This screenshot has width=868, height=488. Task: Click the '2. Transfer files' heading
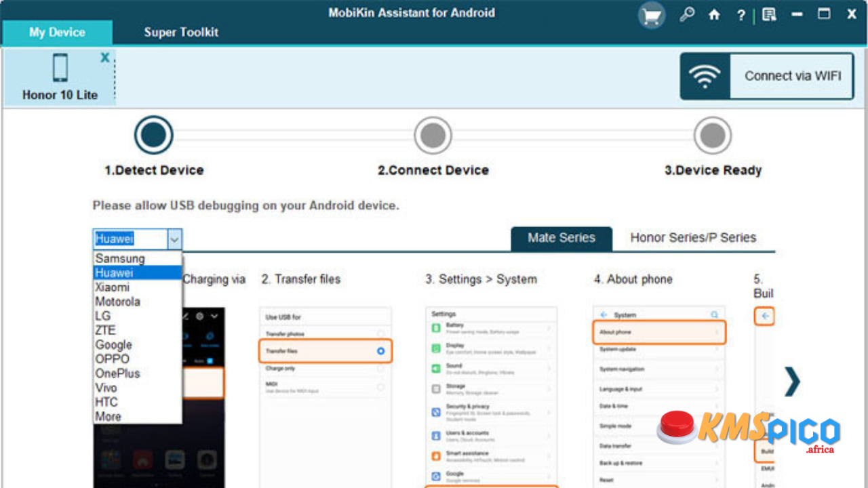tap(301, 279)
